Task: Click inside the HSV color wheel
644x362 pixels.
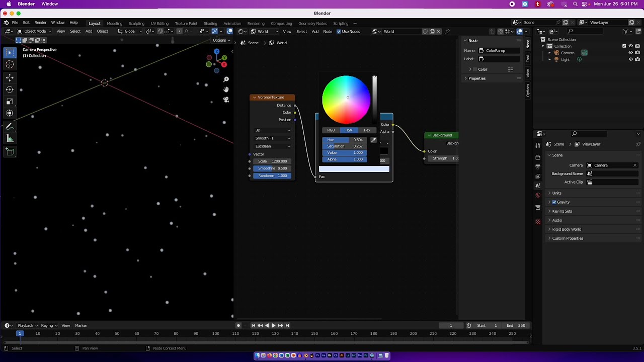Action: (x=346, y=100)
